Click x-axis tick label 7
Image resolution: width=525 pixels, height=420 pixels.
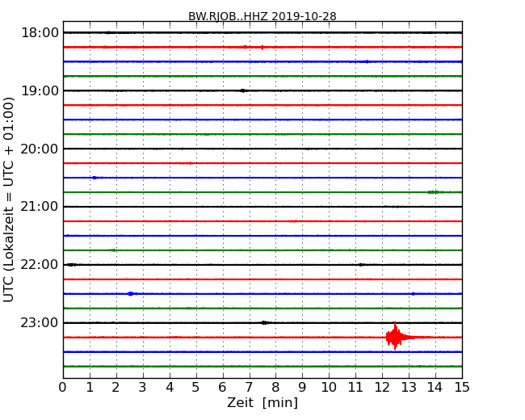249,388
